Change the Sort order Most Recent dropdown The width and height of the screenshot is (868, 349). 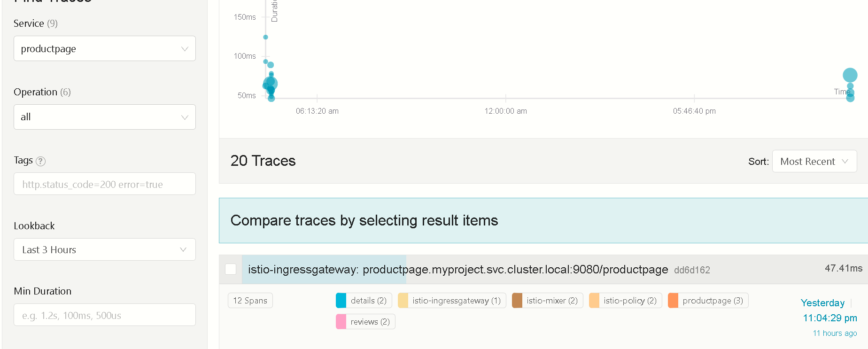(814, 161)
